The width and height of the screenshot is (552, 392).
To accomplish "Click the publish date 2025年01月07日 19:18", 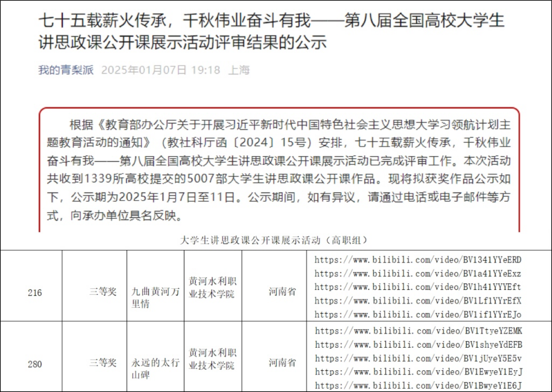I will (161, 70).
